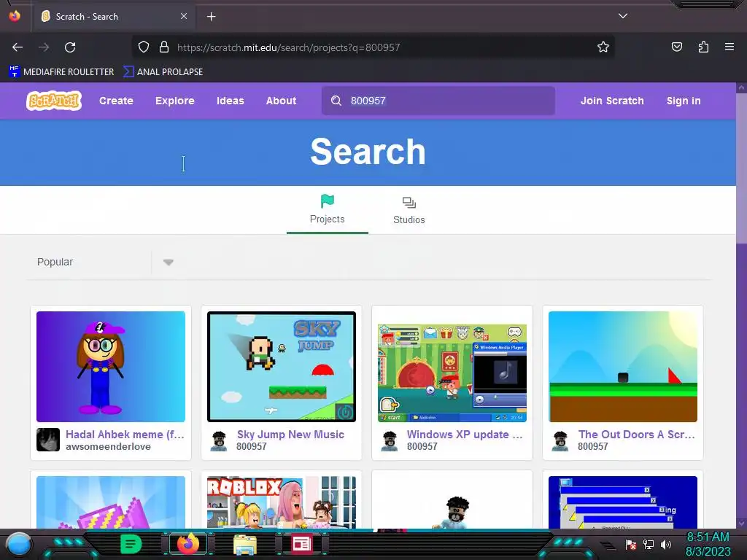The height and width of the screenshot is (560, 747).
Task: Open the pixel candy project thumbnail
Action: pyautogui.click(x=111, y=502)
